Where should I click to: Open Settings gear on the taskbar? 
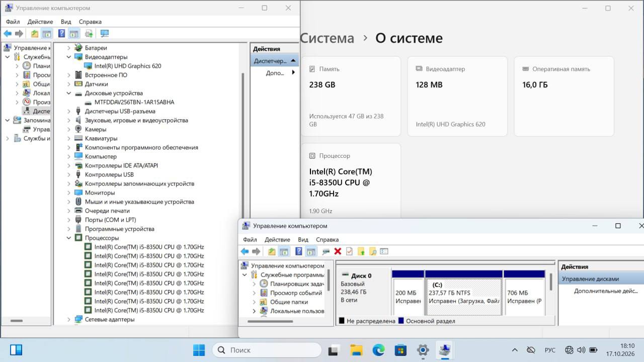click(x=423, y=350)
